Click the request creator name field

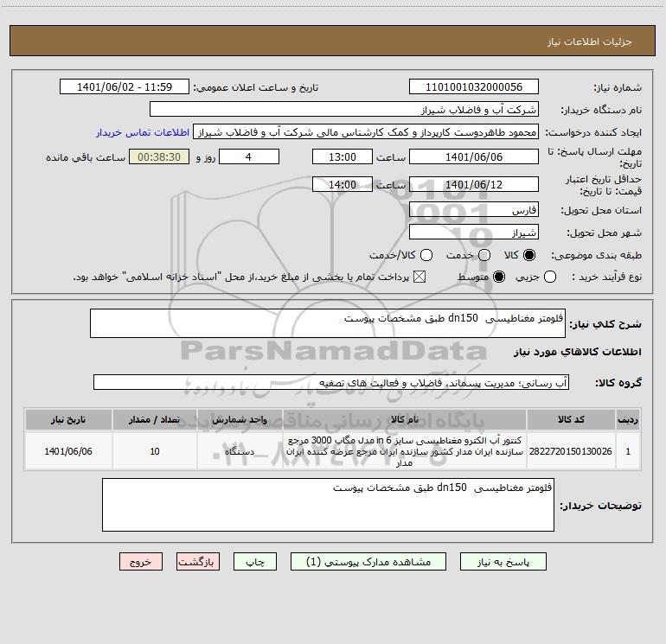(x=366, y=131)
